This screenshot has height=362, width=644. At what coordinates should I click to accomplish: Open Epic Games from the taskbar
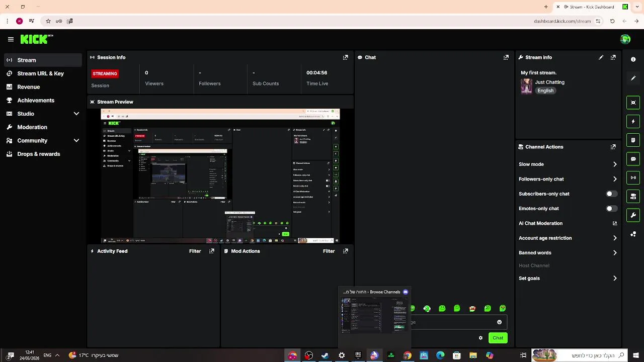358,355
